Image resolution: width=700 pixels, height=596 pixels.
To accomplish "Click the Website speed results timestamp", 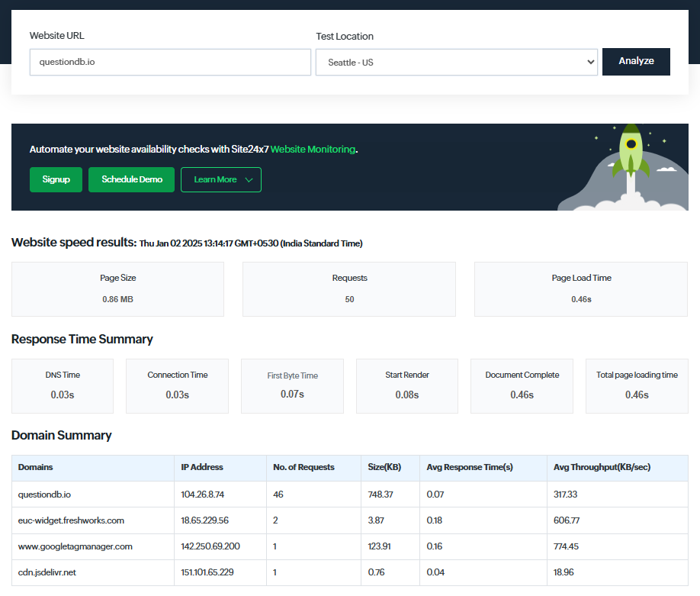I will [251, 243].
